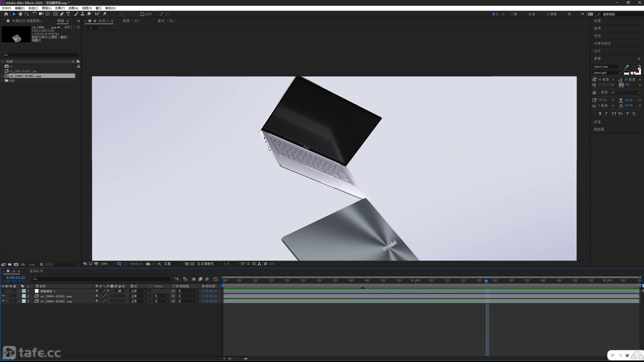The image size is (644, 362).
Task: Switch to the 渲染队列 tab
Action: pos(36,271)
